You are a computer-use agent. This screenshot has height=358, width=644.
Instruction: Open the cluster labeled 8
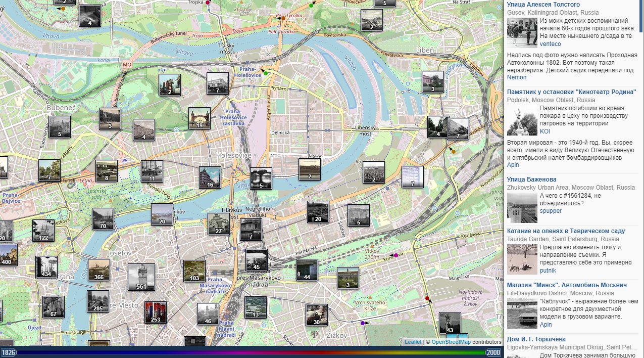pyautogui.click(x=107, y=171)
